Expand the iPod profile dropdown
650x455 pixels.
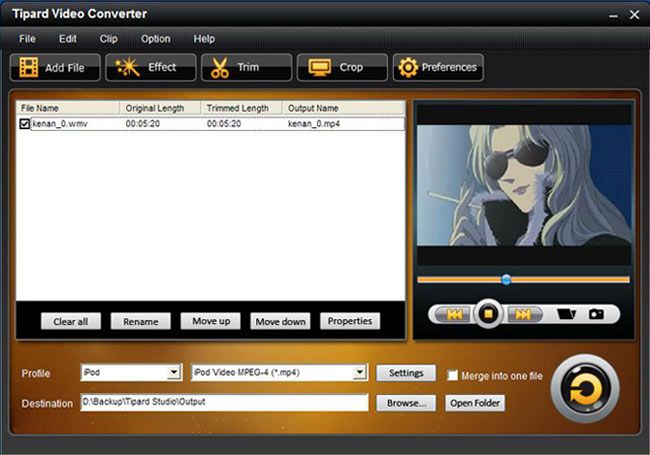tap(174, 372)
